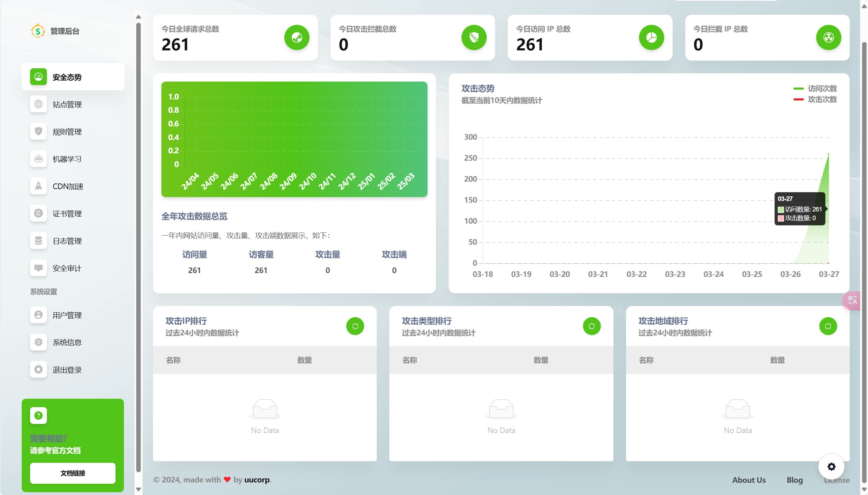This screenshot has width=868, height=495.
Task: Refresh the 攻击地域排行 table
Action: click(828, 326)
